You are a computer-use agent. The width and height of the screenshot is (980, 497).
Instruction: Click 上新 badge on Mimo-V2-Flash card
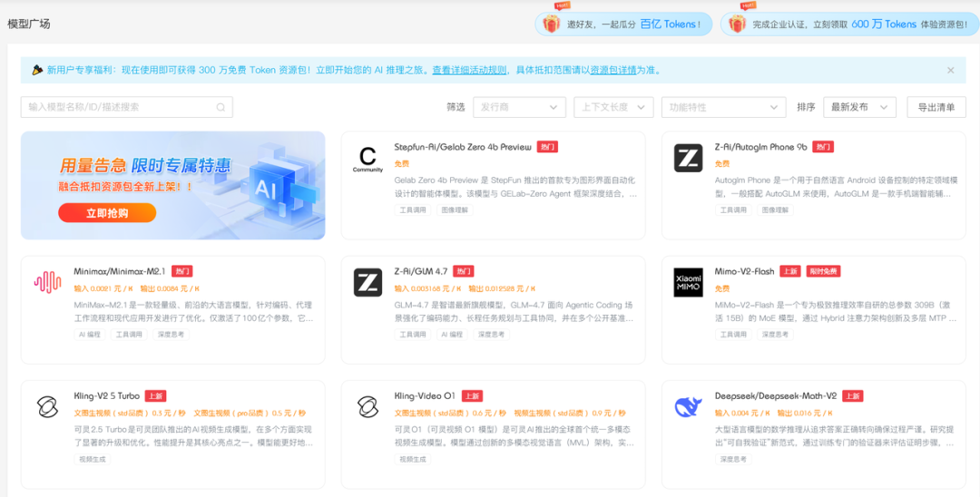pos(790,271)
